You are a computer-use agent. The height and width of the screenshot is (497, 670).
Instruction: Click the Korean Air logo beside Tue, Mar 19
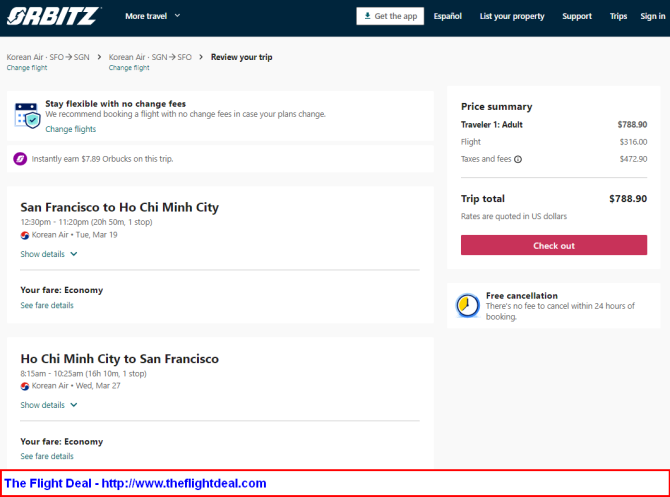point(25,235)
